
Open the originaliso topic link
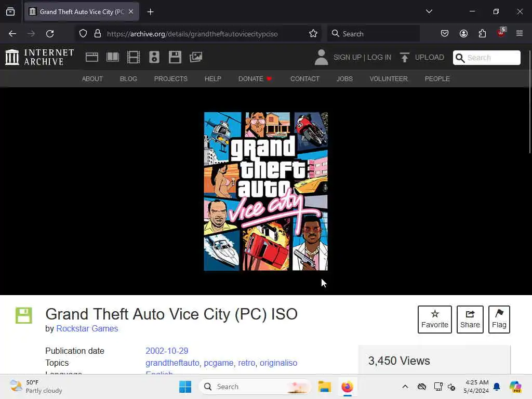[278, 363]
